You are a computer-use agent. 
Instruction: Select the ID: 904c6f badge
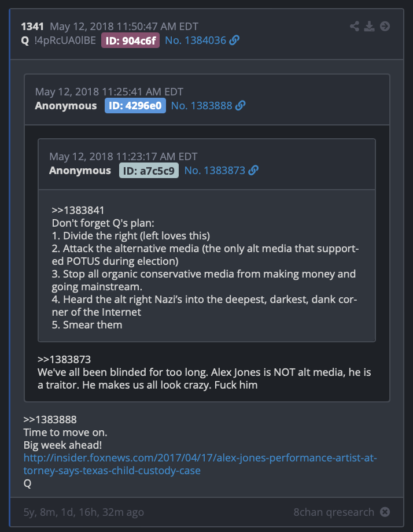[x=130, y=40]
